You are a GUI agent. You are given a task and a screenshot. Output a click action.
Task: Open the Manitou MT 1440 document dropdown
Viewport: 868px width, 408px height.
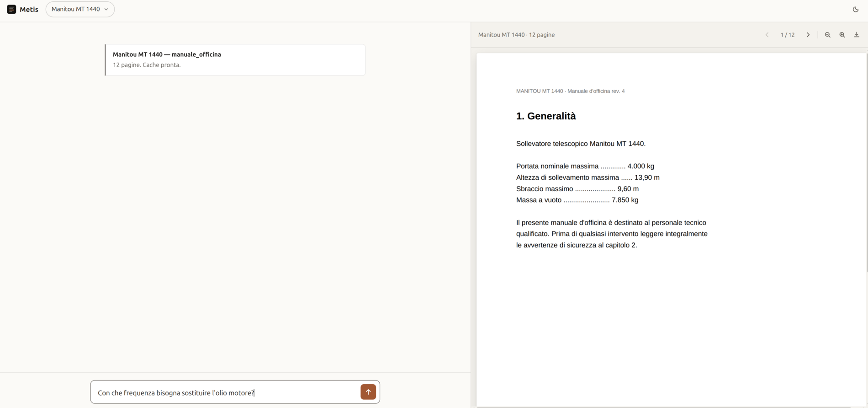pos(80,9)
